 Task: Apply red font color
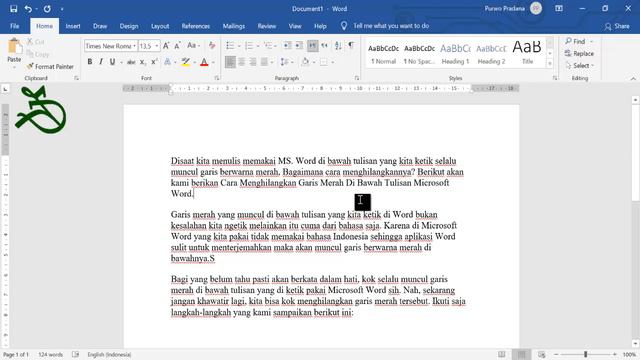pyautogui.click(x=204, y=62)
